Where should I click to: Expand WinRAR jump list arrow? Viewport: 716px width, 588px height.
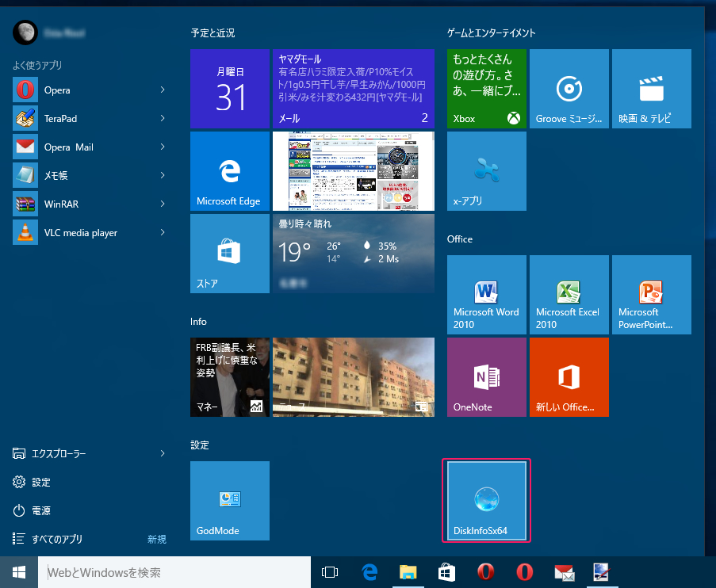[163, 204]
